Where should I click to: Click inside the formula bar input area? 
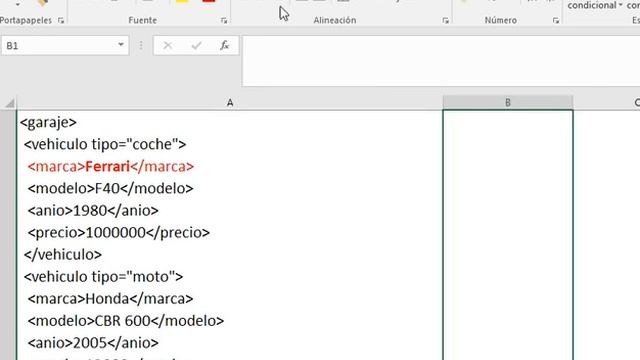(441, 61)
